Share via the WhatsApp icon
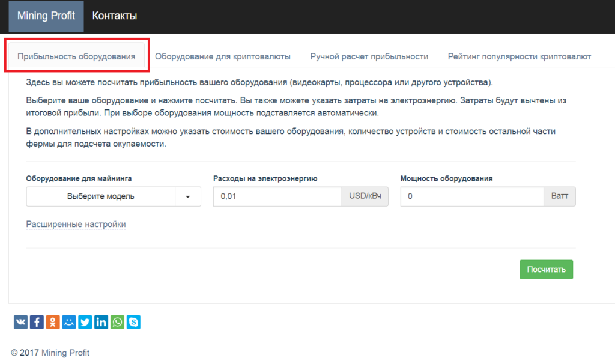The height and width of the screenshot is (364, 615). pos(117,322)
